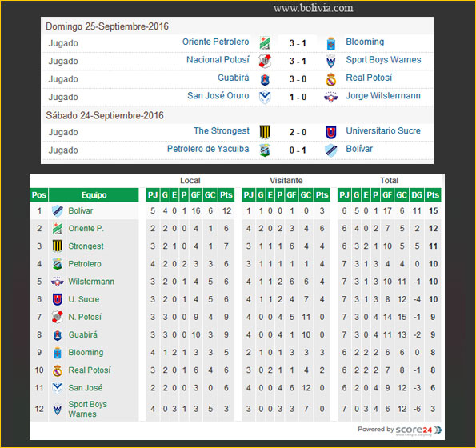Viewport: 476px width, 448px height.
Task: Click the Total Pts column header
Action: point(433,195)
